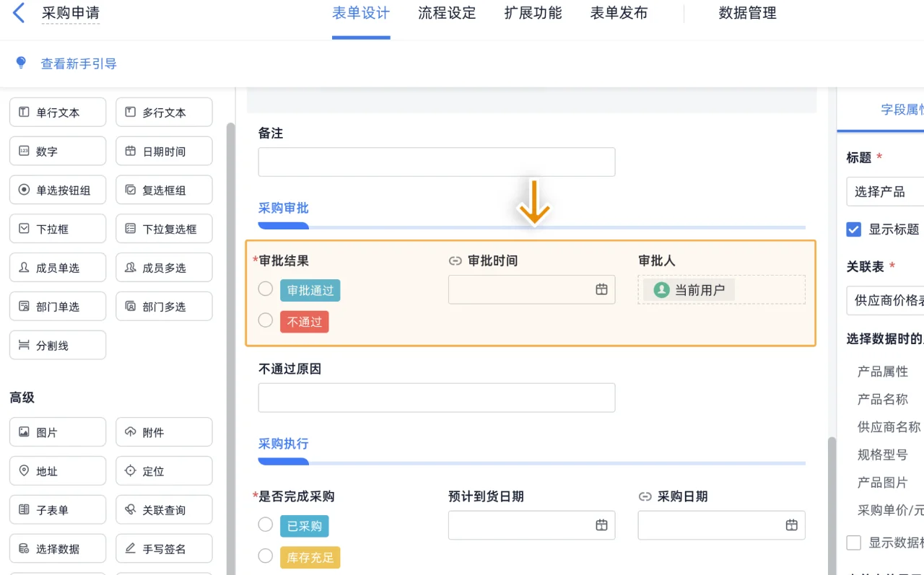Insert an 附件 attachment field
This screenshot has width=924, height=575.
pos(164,431)
